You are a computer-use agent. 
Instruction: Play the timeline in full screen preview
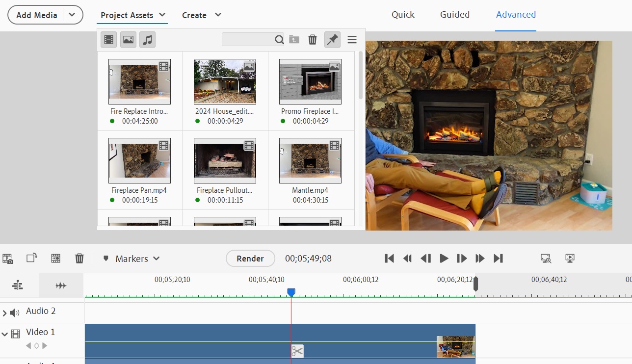(x=570, y=259)
